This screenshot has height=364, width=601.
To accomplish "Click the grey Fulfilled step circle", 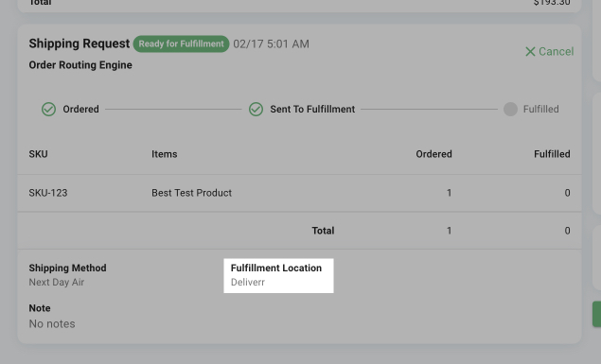I will [510, 109].
